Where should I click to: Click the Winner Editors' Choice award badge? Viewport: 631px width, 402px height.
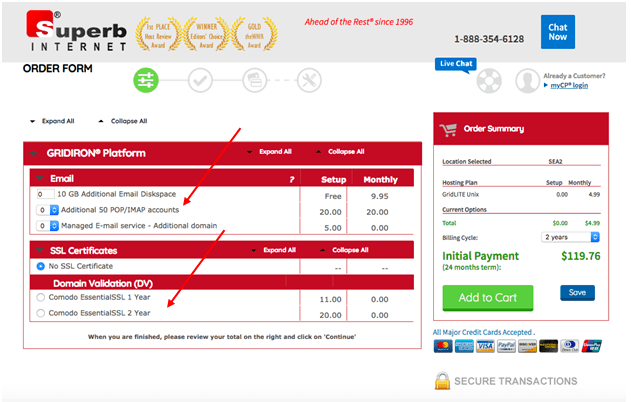pyautogui.click(x=206, y=34)
